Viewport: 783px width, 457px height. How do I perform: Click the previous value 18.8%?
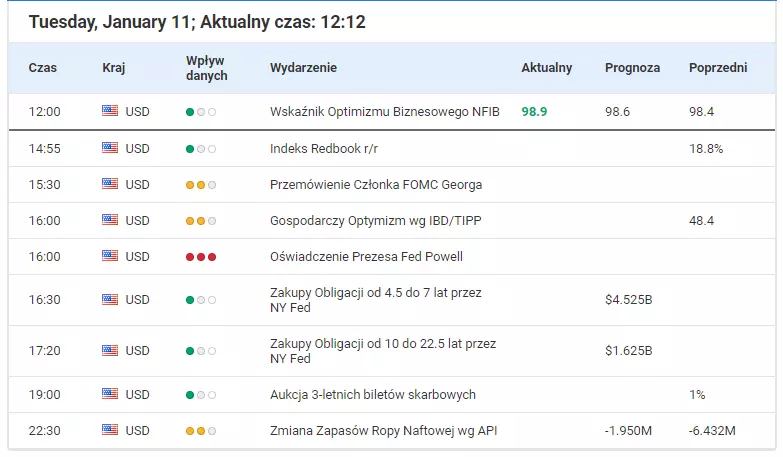click(706, 148)
